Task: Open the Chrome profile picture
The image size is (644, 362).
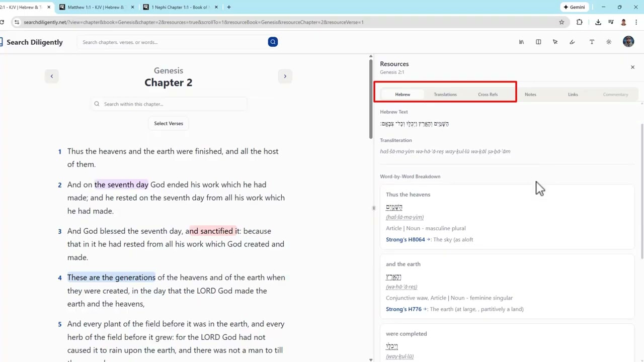Action: [x=623, y=22]
